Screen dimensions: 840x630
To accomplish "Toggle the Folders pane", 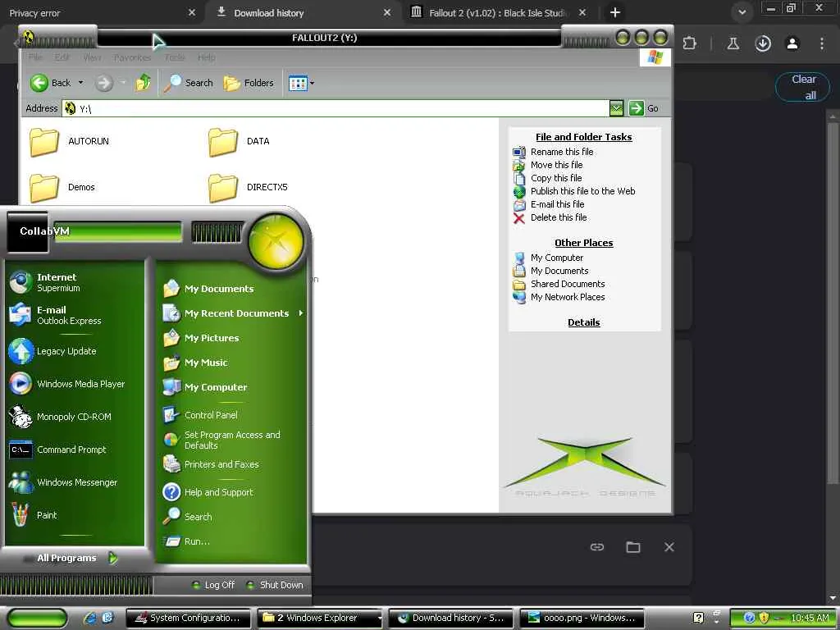I will click(x=248, y=83).
